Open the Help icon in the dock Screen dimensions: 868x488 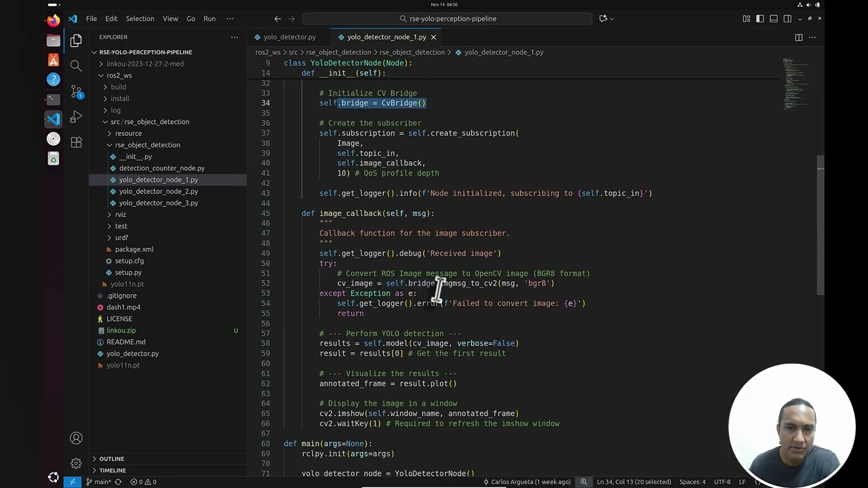coord(53,80)
